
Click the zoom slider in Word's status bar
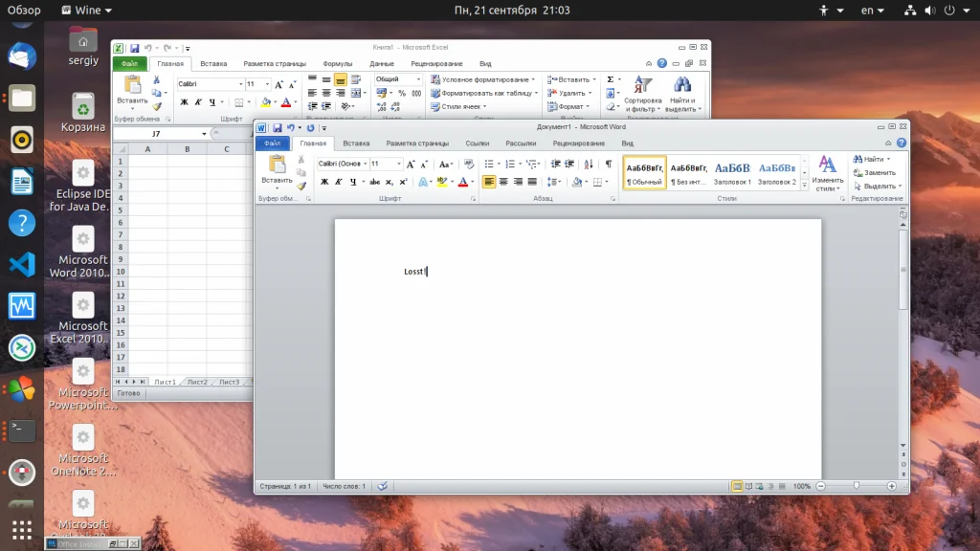856,486
